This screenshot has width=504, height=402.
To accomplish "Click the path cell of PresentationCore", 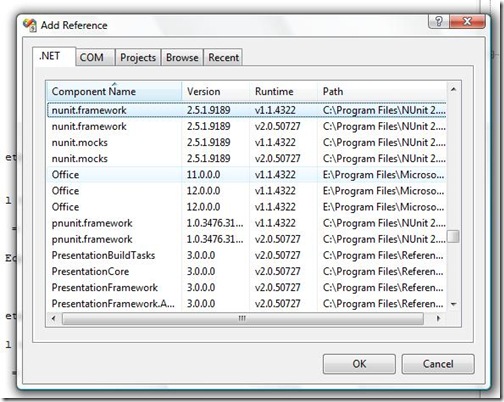I will pyautogui.click(x=383, y=271).
